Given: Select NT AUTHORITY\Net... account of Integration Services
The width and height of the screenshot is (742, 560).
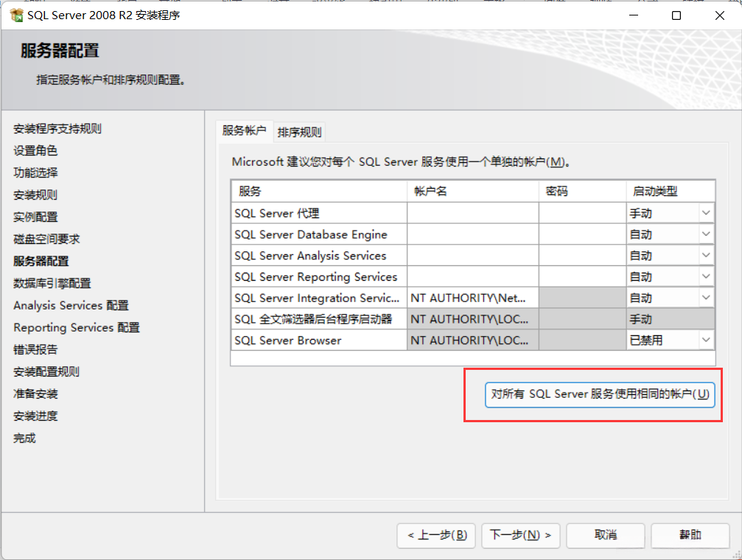Looking at the screenshot, I should click(473, 298).
